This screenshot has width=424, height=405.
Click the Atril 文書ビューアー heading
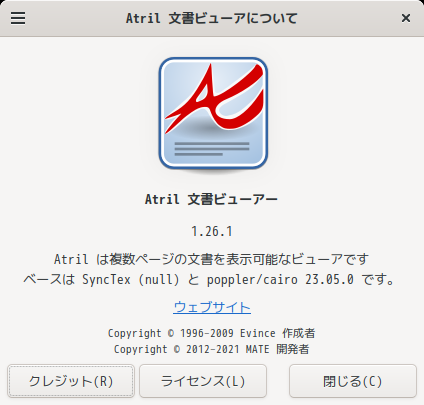(211, 199)
